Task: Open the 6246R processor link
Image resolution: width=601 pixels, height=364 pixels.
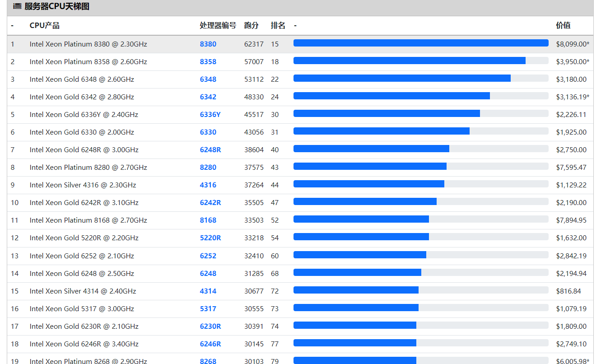Action: click(x=210, y=344)
